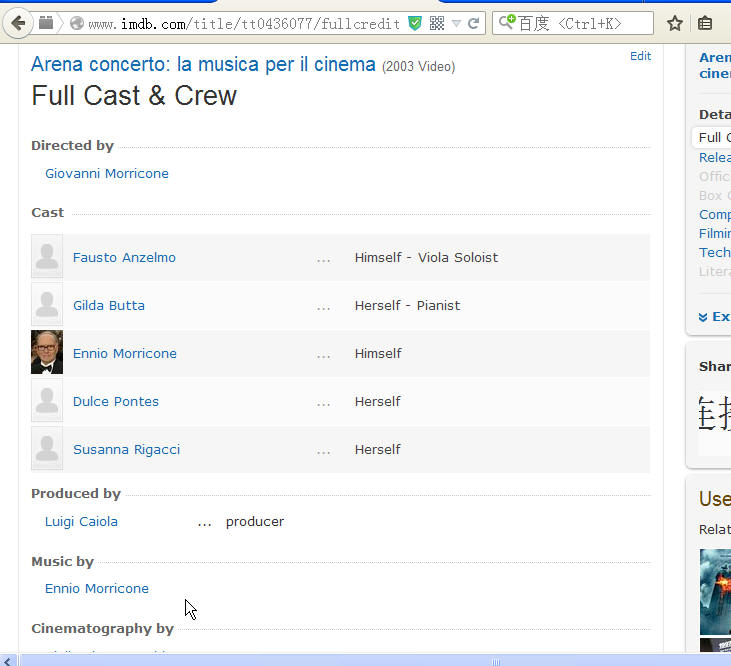Click the 'Full Cast & Crew' heading
This screenshot has height=666, width=731.
point(134,96)
